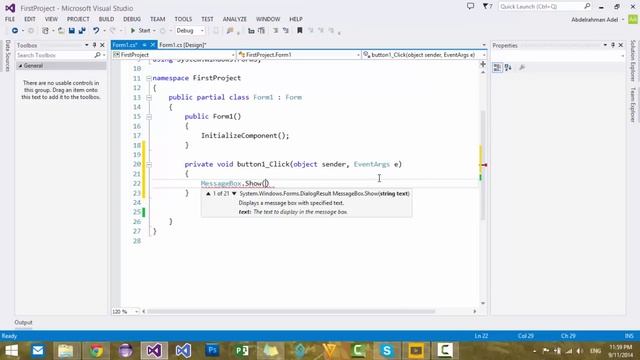The height and width of the screenshot is (360, 640).
Task: Undo the last action with the undo icon
Action: click(96, 31)
